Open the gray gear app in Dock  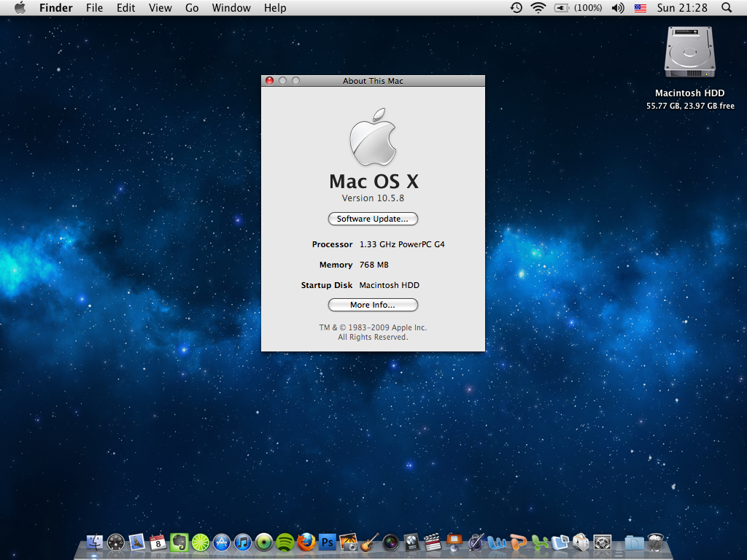pyautogui.click(x=602, y=542)
